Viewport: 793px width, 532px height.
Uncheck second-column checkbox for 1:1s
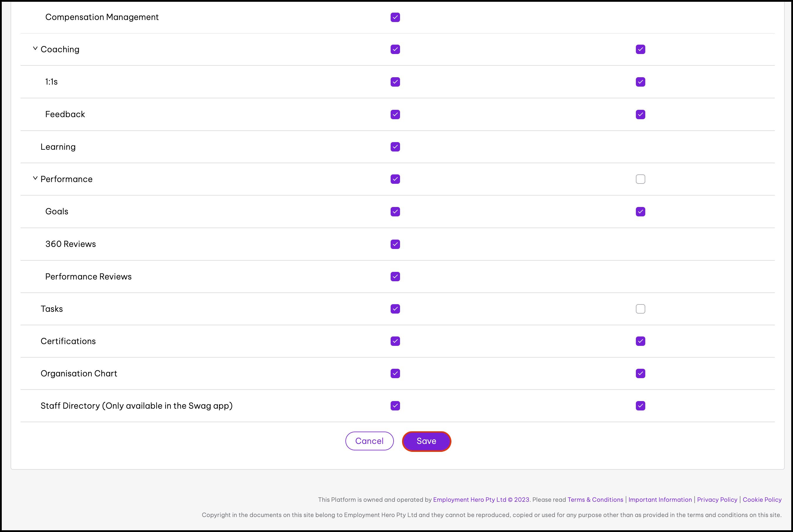640,82
